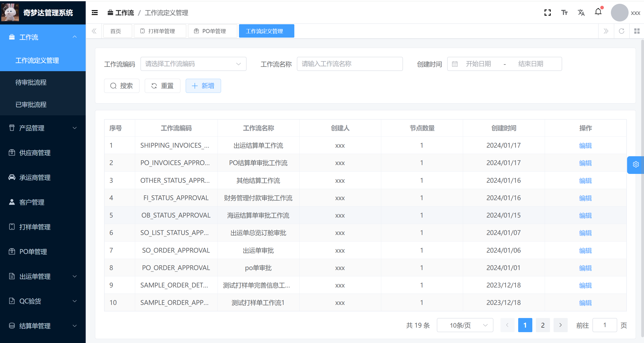This screenshot has width=644, height=343.
Task: Open 客户管理 in the sidebar
Action: pyautogui.click(x=43, y=202)
